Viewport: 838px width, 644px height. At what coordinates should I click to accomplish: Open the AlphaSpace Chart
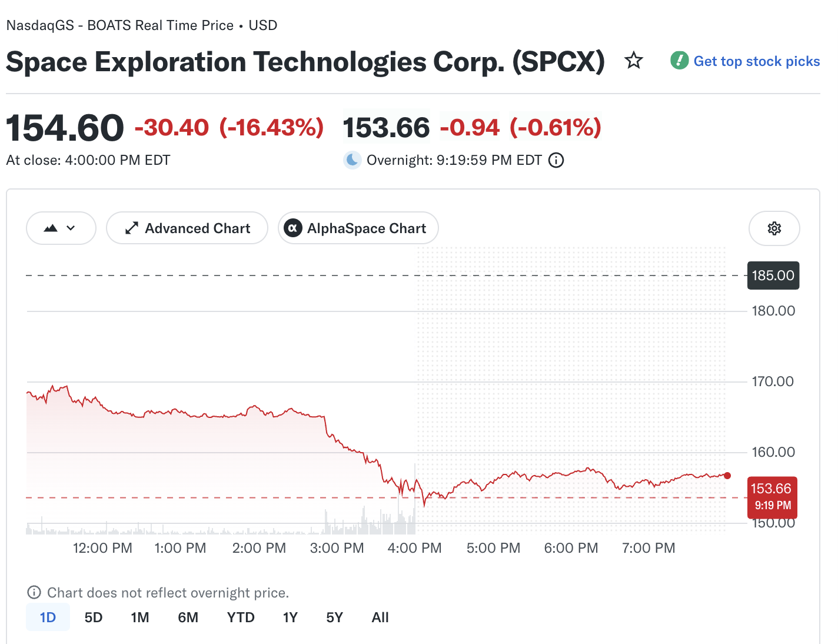358,228
